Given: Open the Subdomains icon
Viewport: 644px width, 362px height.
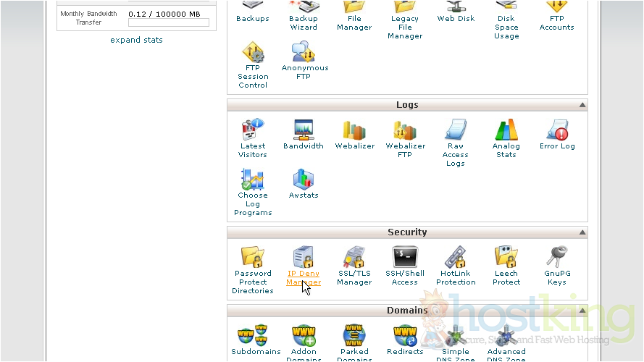Looking at the screenshot, I should pyautogui.click(x=256, y=335).
